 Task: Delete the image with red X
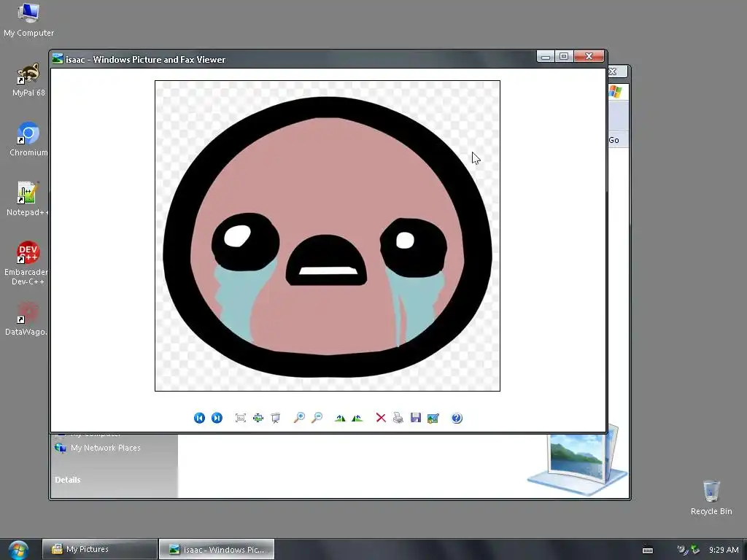coord(381,418)
